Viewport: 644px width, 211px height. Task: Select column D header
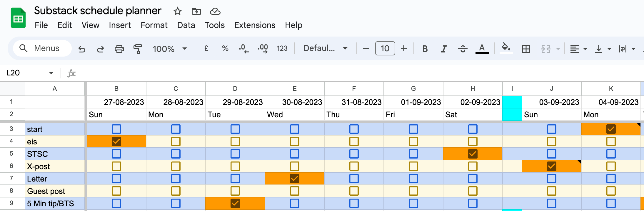coord(235,89)
